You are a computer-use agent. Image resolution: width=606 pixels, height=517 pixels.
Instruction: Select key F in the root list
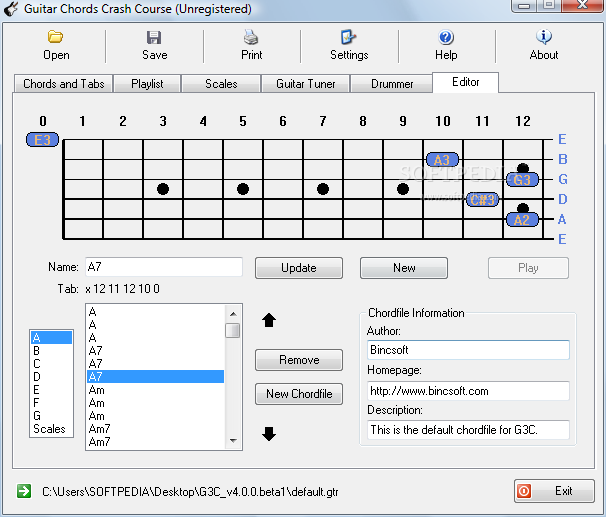pos(51,403)
